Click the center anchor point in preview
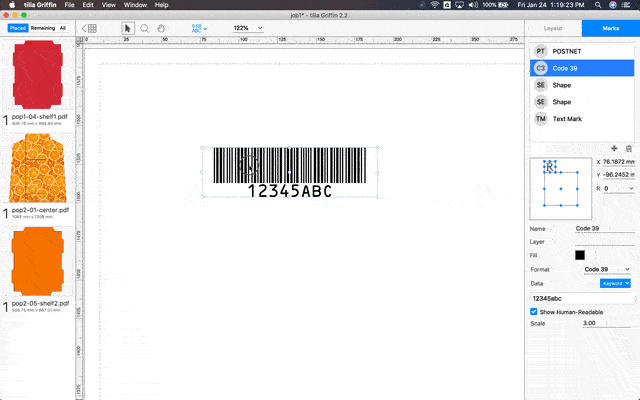640x400 pixels. pos(561,189)
